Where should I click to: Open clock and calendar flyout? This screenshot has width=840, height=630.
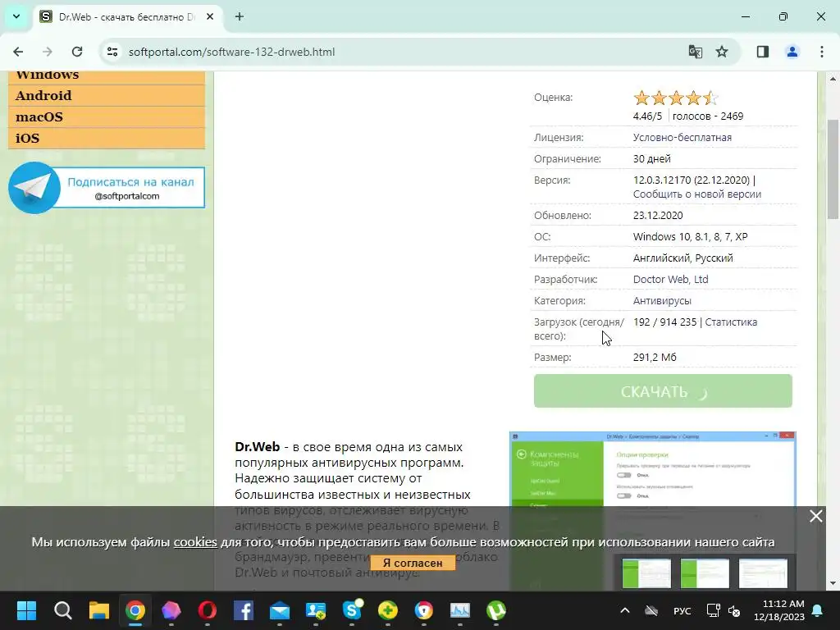[x=779, y=610]
